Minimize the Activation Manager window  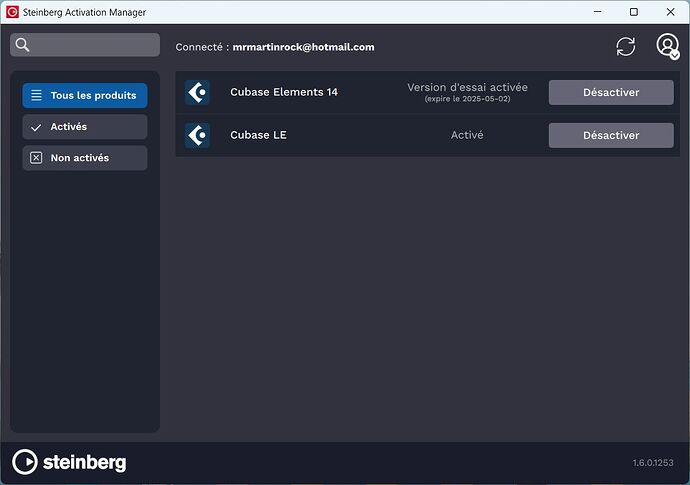(597, 12)
